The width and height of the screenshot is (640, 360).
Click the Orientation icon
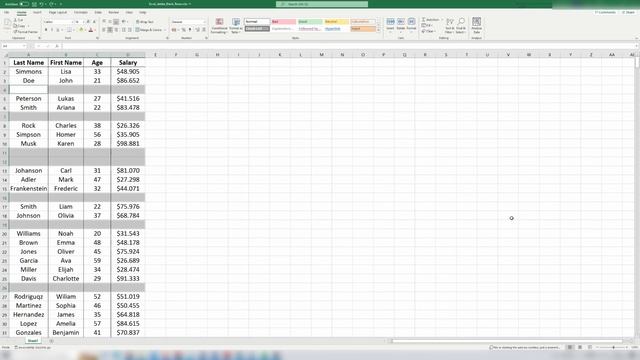pos(124,22)
